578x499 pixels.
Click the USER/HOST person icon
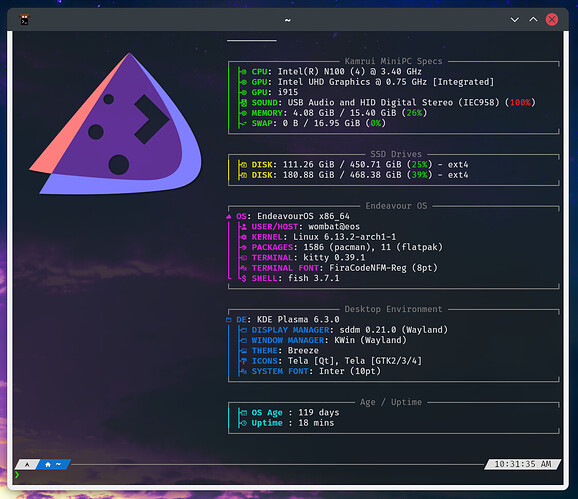point(244,227)
